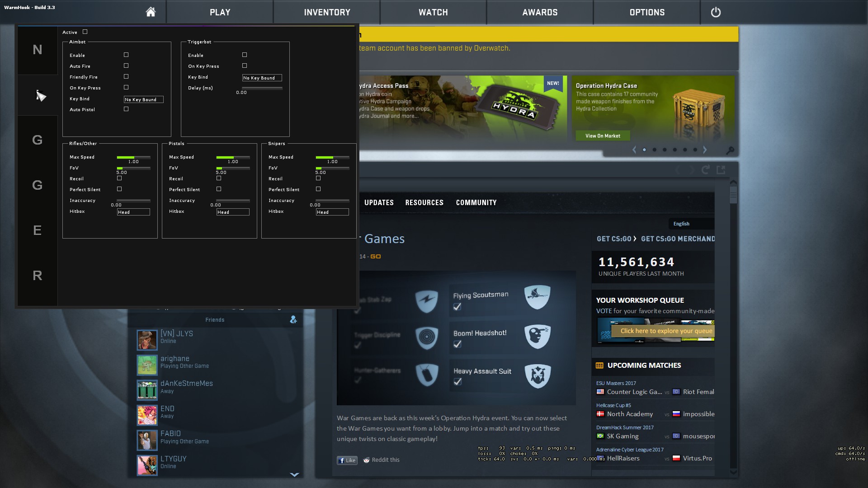Toggle Aimbot Auto Pistol checkbox
The image size is (868, 488).
(126, 109)
